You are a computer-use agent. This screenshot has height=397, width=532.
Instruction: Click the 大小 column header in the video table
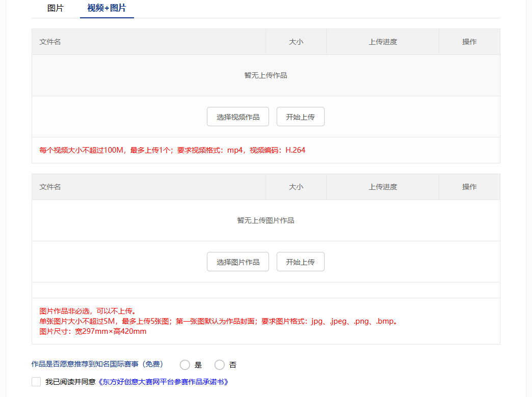(296, 41)
